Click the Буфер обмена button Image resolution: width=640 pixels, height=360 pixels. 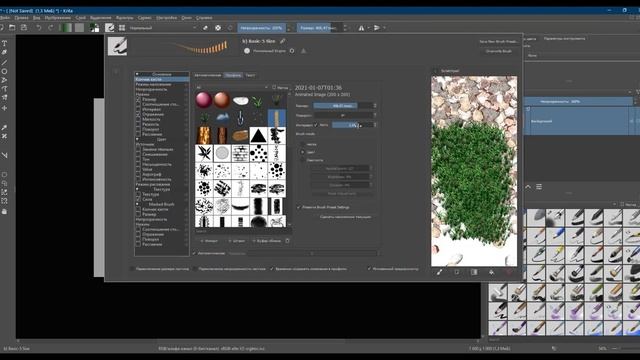[267, 241]
